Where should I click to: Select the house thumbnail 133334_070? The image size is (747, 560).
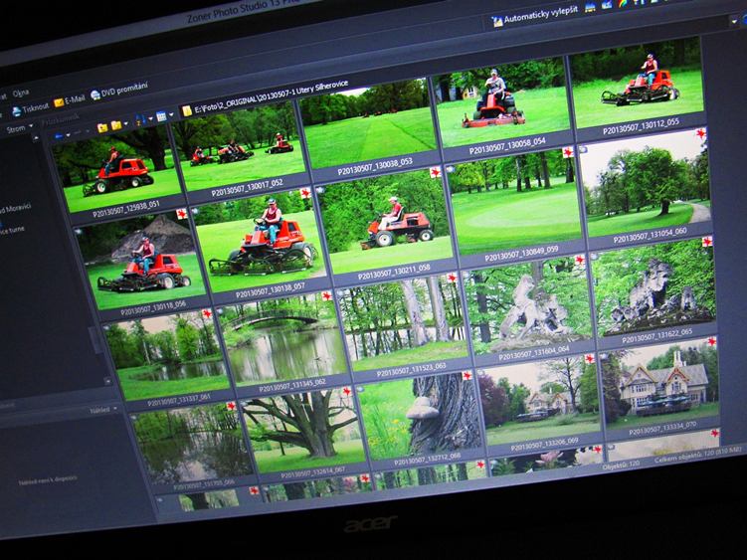click(x=660, y=385)
